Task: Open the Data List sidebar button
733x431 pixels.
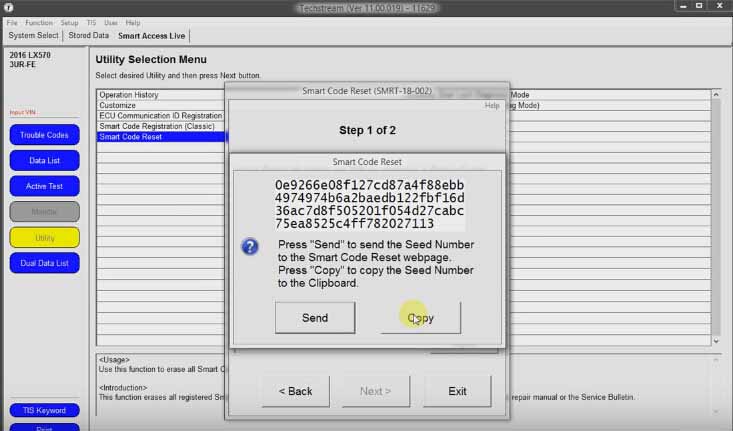Action: coord(44,160)
